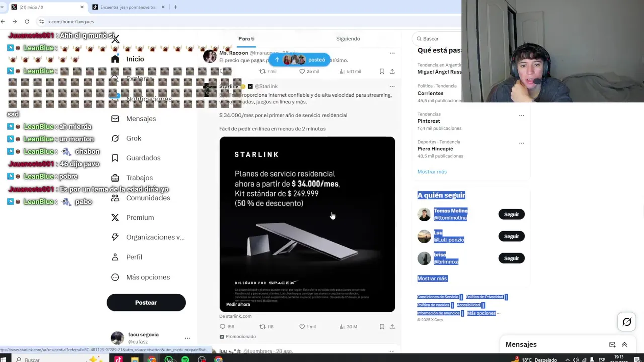Open the Starlink ad image
The width and height of the screenshot is (644, 362).
[307, 224]
